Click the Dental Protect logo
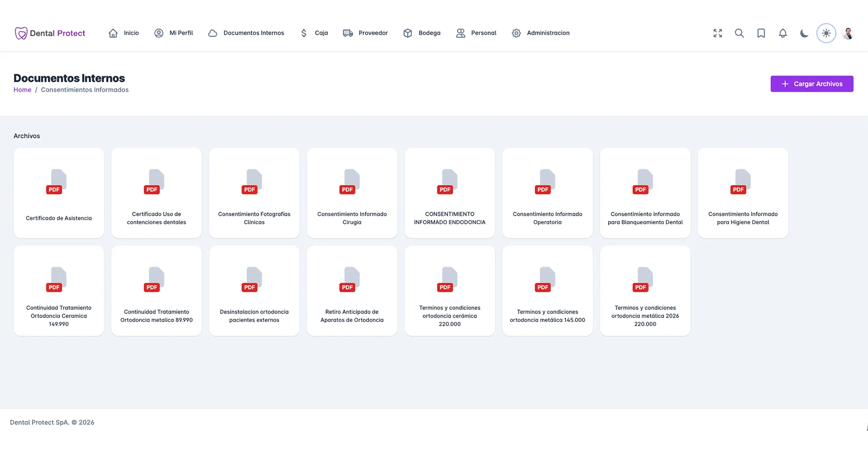This screenshot has width=868, height=451. click(50, 33)
